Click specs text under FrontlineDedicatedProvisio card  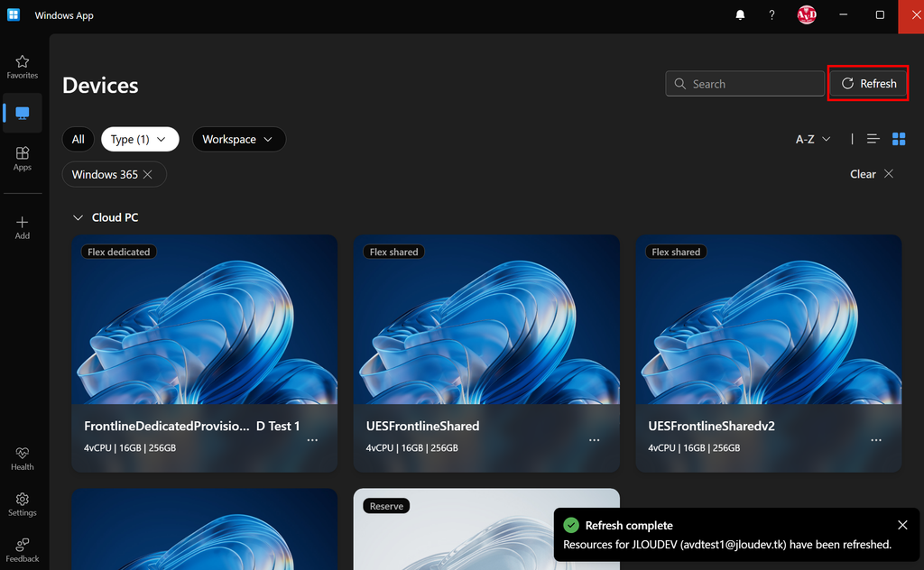click(x=130, y=448)
